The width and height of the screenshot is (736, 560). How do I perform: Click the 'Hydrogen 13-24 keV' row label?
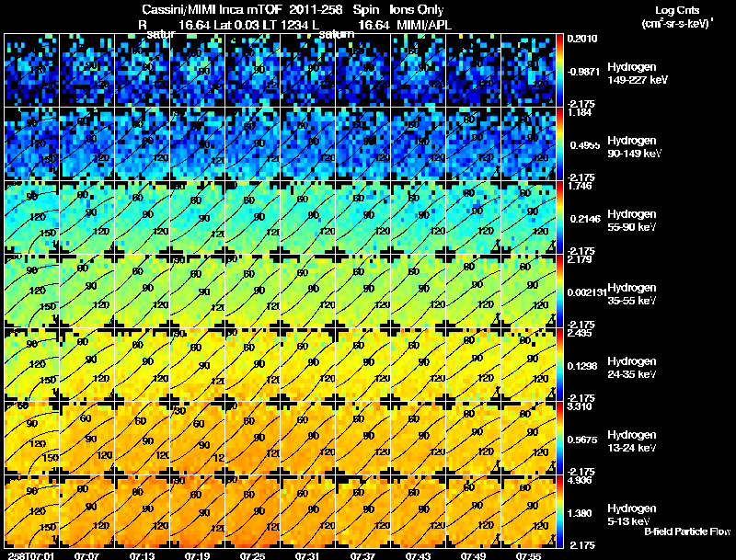(632, 441)
